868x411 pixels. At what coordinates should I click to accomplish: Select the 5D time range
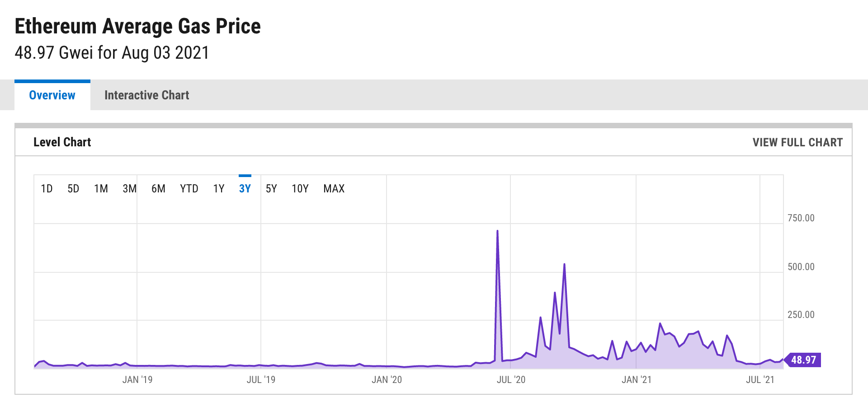tap(73, 189)
